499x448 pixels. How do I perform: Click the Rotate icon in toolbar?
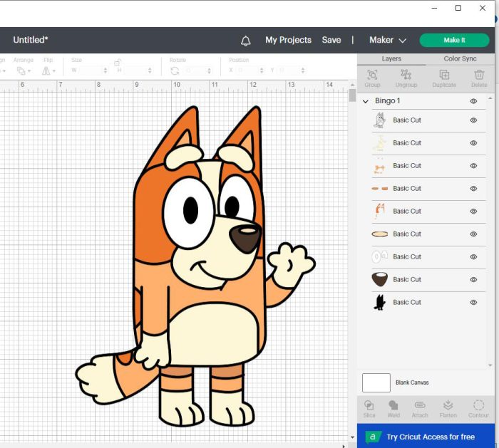click(x=175, y=71)
